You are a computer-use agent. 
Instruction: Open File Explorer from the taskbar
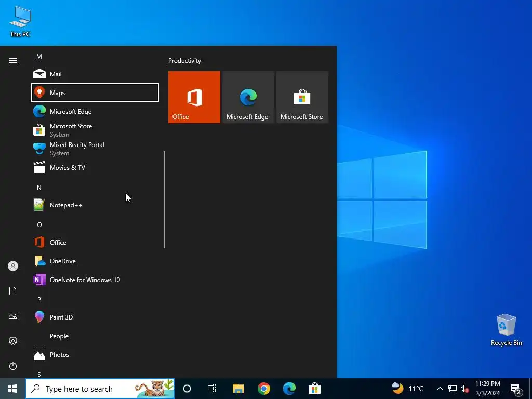238,389
